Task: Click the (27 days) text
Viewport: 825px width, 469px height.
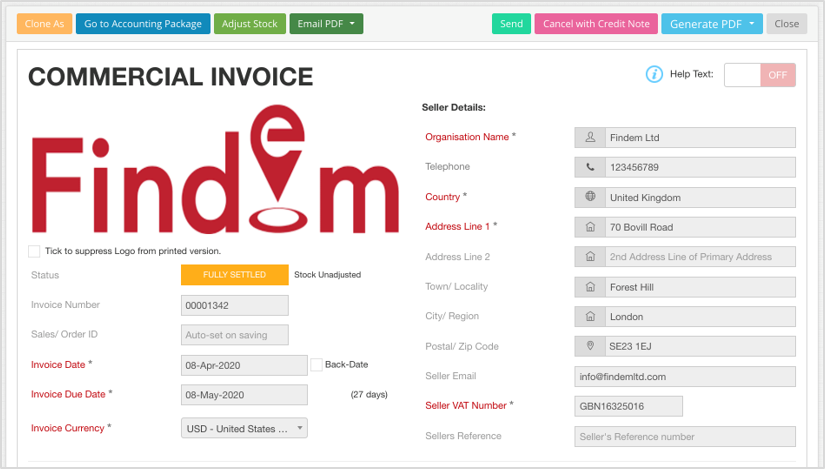Action: pyautogui.click(x=369, y=394)
